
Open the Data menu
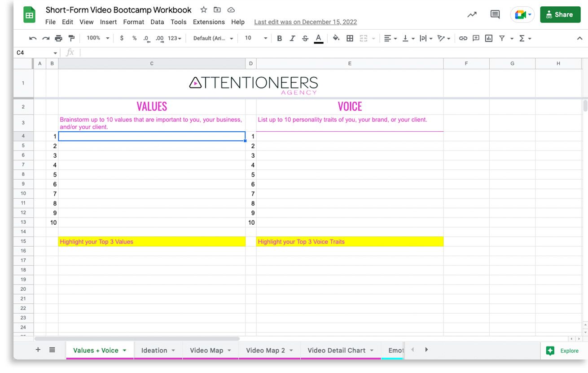pyautogui.click(x=157, y=22)
